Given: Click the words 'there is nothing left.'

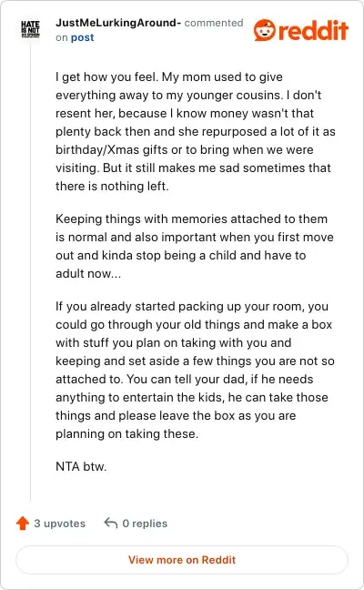Looking at the screenshot, I should [x=112, y=186].
